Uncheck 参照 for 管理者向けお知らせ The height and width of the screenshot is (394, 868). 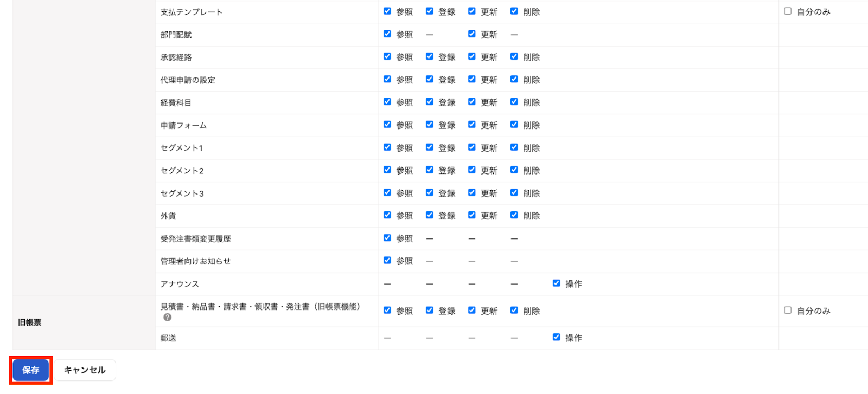(387, 261)
